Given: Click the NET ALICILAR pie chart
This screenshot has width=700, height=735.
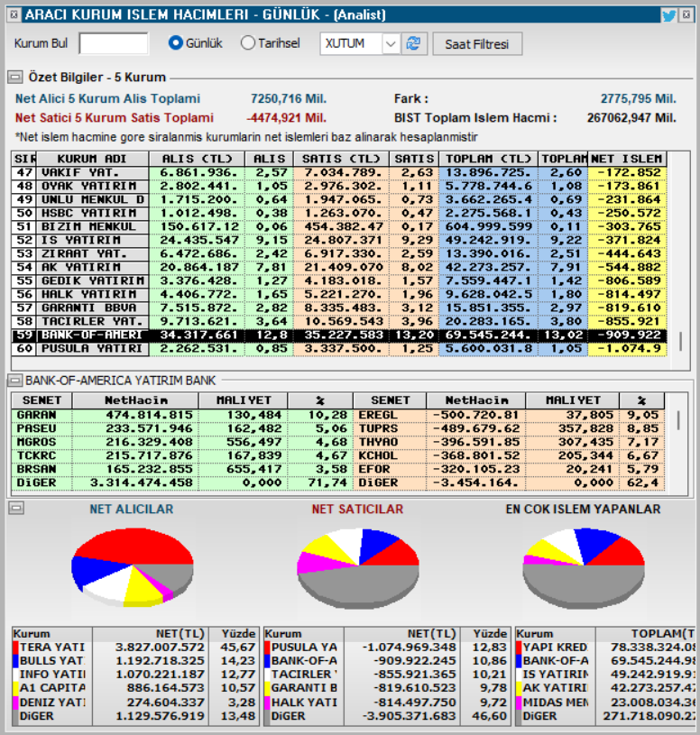Looking at the screenshot, I should [133, 567].
